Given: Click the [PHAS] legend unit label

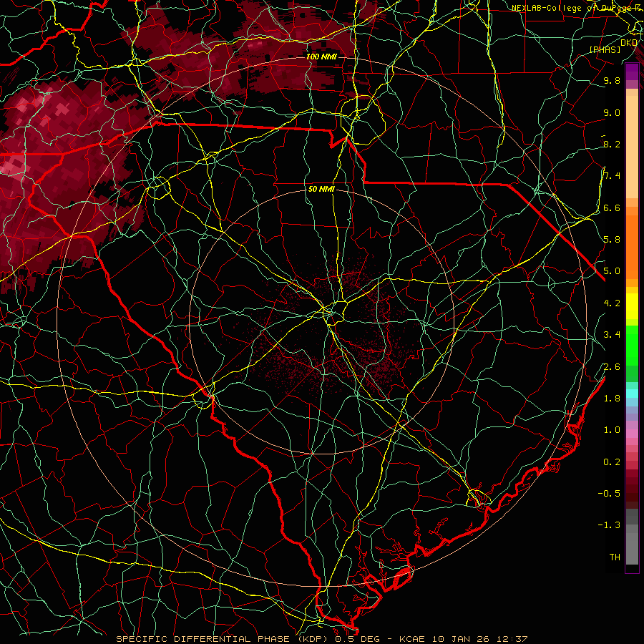Looking at the screenshot, I should tap(605, 49).
